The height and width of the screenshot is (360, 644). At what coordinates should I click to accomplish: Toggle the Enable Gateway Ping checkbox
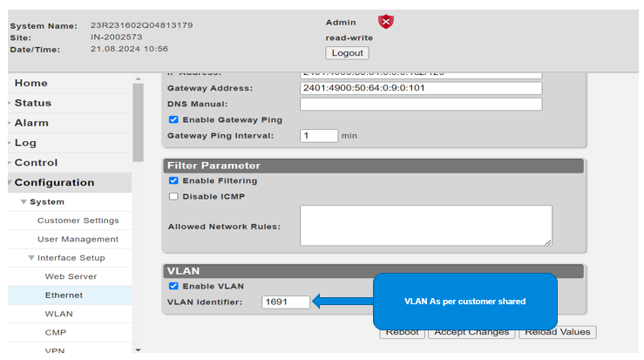pos(174,119)
